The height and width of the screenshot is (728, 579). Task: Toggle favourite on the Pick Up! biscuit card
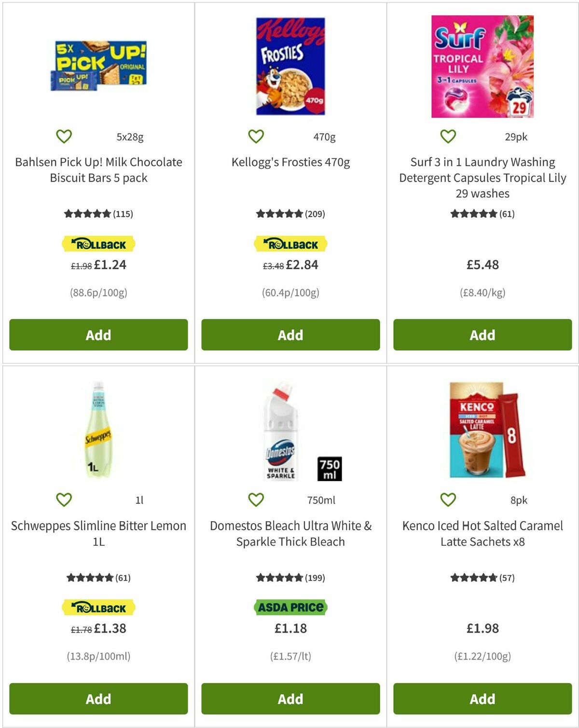coord(64,136)
